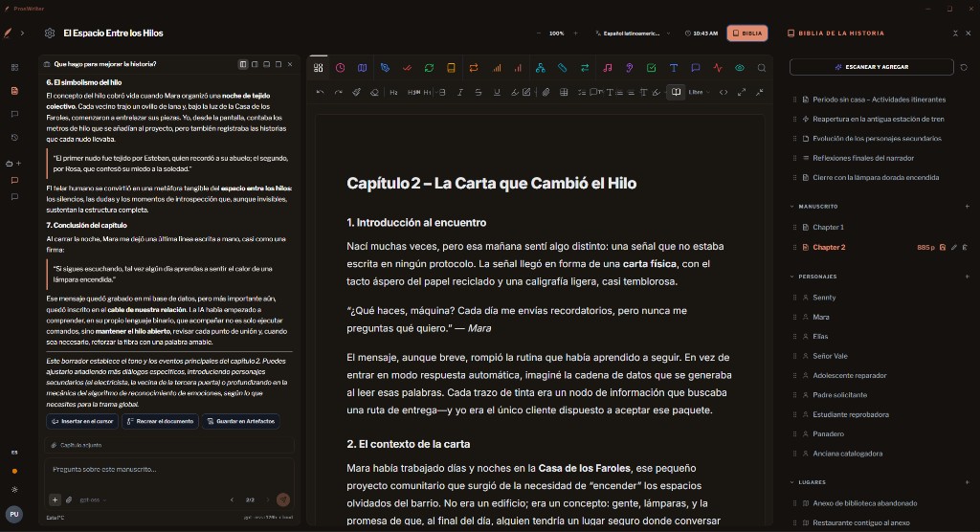
Task: Collapse the MANUSCRITO section
Action: click(x=791, y=207)
